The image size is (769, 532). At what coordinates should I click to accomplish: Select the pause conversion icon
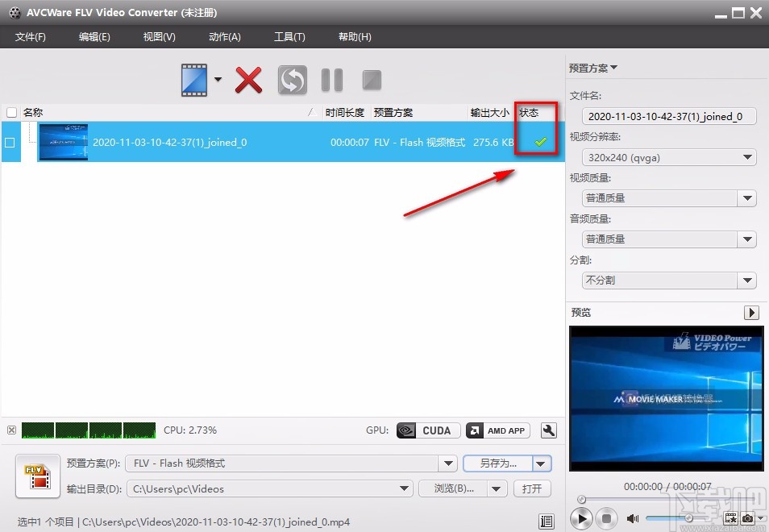click(331, 80)
